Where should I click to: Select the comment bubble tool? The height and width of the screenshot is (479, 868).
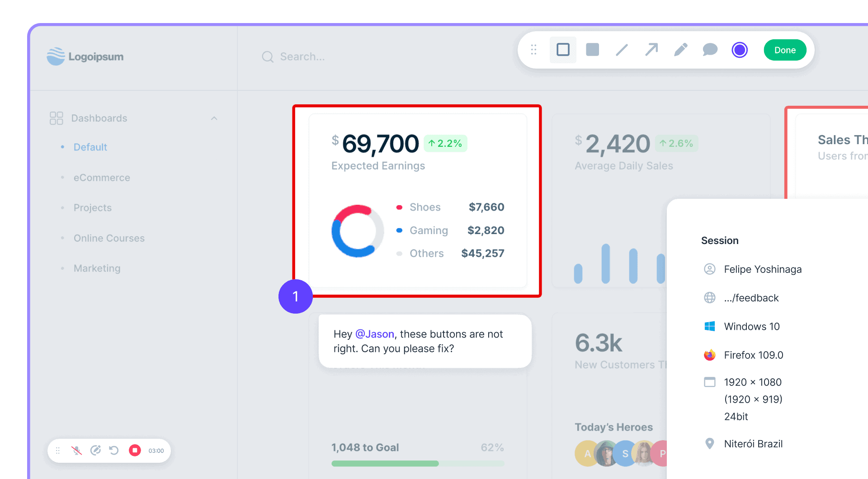(x=710, y=50)
